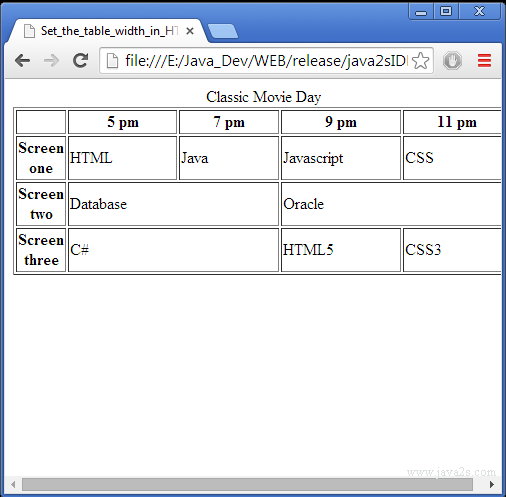The height and width of the screenshot is (497, 506).
Task: Click the "HTML5" table cell
Action: 341,250
